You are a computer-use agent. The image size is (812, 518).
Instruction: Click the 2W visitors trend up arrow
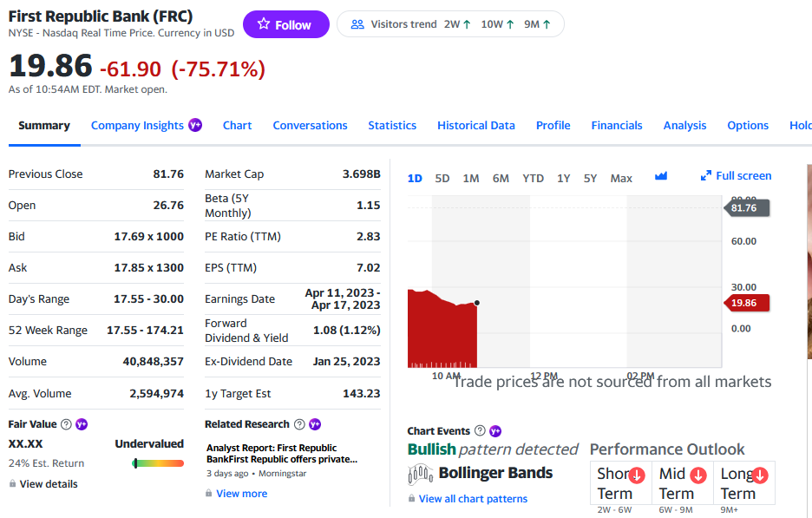[x=467, y=24]
